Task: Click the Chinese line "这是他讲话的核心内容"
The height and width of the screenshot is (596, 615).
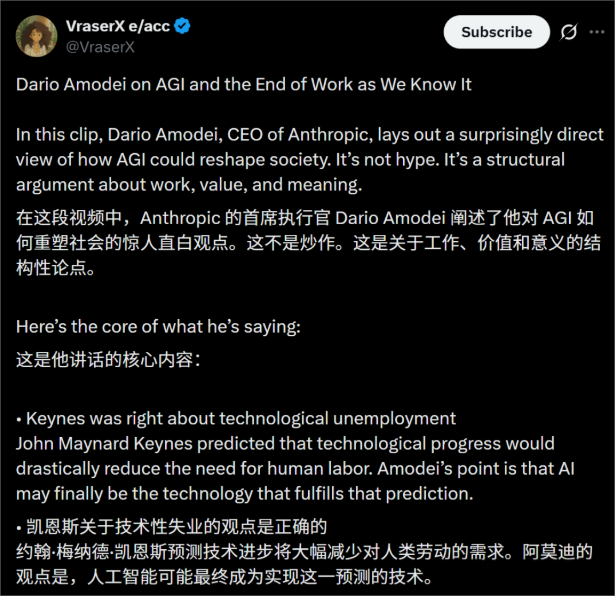Action: (108, 360)
